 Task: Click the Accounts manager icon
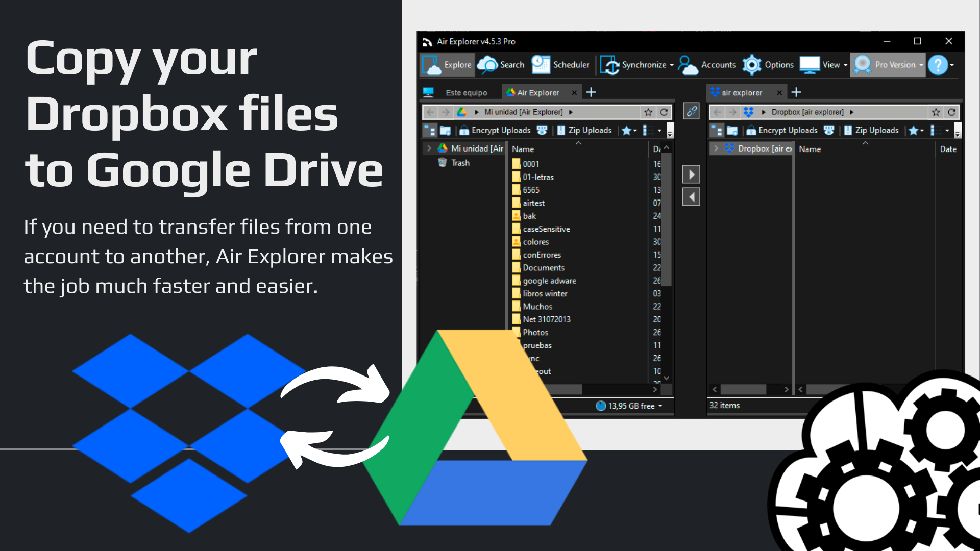click(687, 64)
